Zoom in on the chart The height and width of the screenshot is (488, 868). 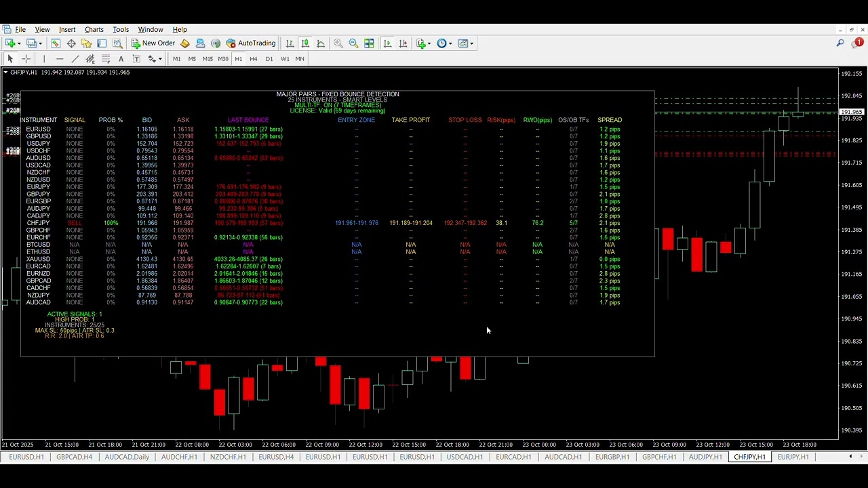[x=338, y=43]
